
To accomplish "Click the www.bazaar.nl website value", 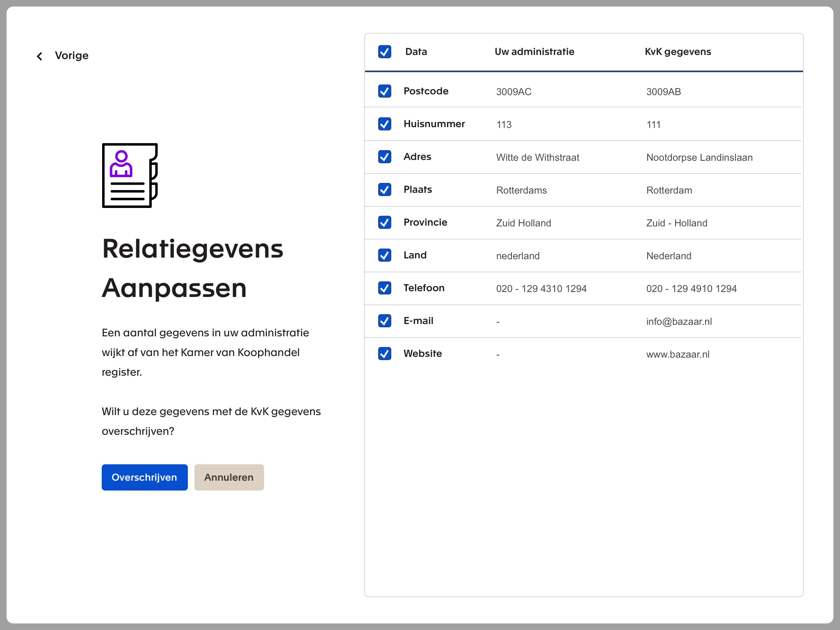I will click(678, 354).
